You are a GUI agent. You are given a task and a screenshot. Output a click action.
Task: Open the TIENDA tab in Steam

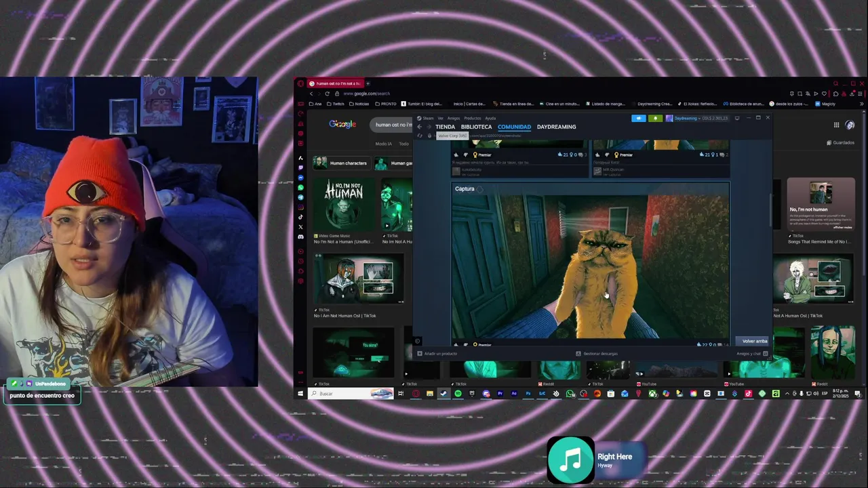click(445, 127)
